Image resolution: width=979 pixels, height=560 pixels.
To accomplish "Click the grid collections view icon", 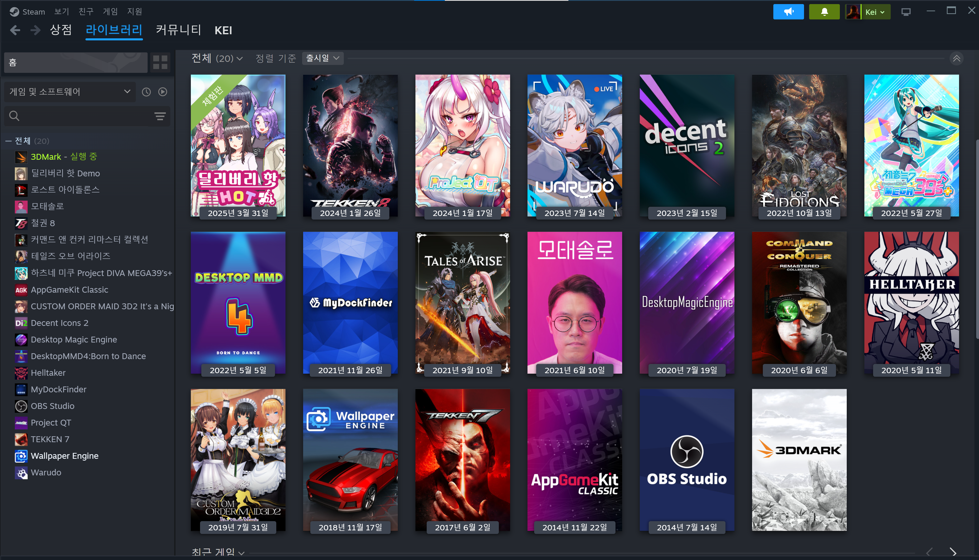I will click(160, 62).
